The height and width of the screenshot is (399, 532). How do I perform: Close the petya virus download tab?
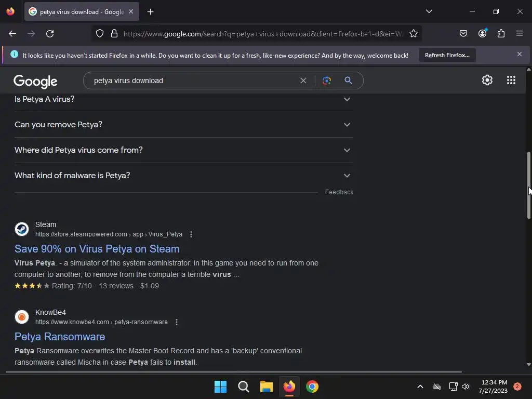131,11
